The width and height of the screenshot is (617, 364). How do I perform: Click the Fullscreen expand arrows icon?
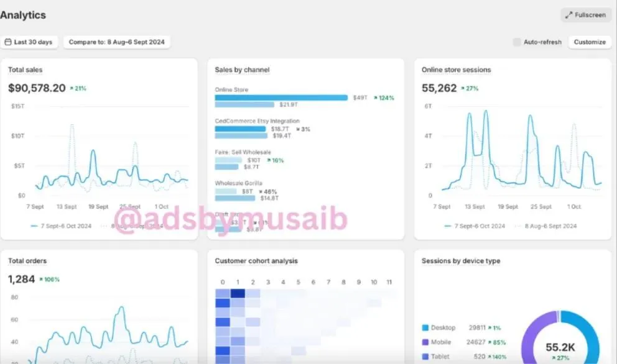click(568, 15)
